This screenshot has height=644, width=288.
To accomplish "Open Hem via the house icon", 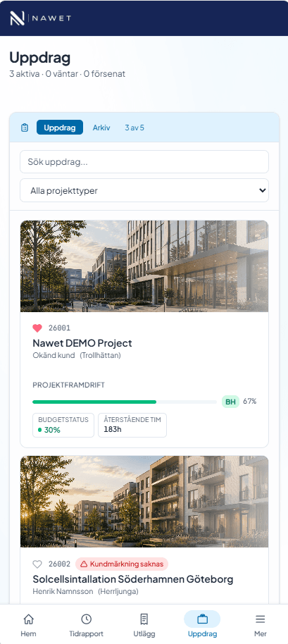I will pyautogui.click(x=28, y=619).
